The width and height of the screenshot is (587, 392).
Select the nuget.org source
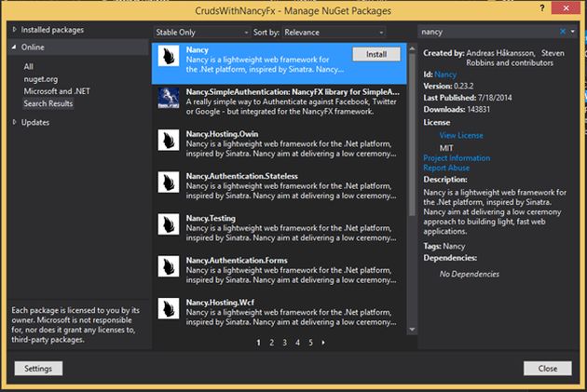click(x=41, y=79)
